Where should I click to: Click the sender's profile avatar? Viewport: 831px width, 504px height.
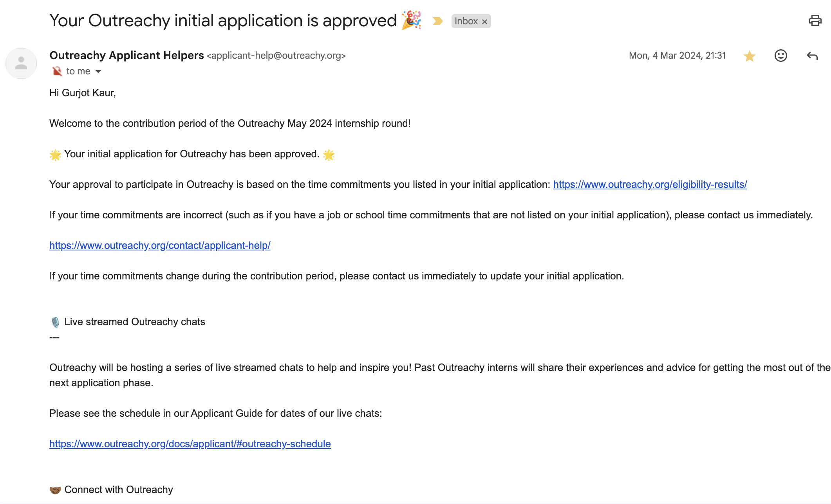[21, 63]
